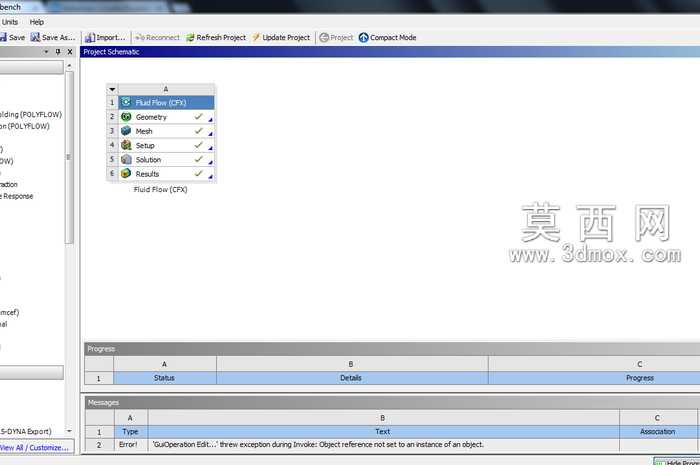Click the Toolbox vertical scrollbar thumb
The width and height of the screenshot is (700, 465).
pyautogui.click(x=69, y=157)
